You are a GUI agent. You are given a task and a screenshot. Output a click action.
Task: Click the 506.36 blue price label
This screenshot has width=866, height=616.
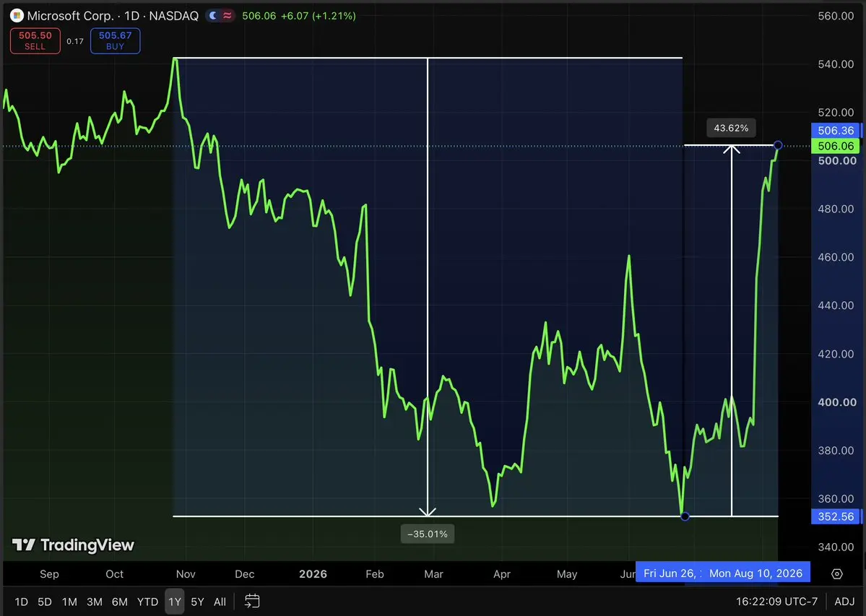(x=836, y=131)
